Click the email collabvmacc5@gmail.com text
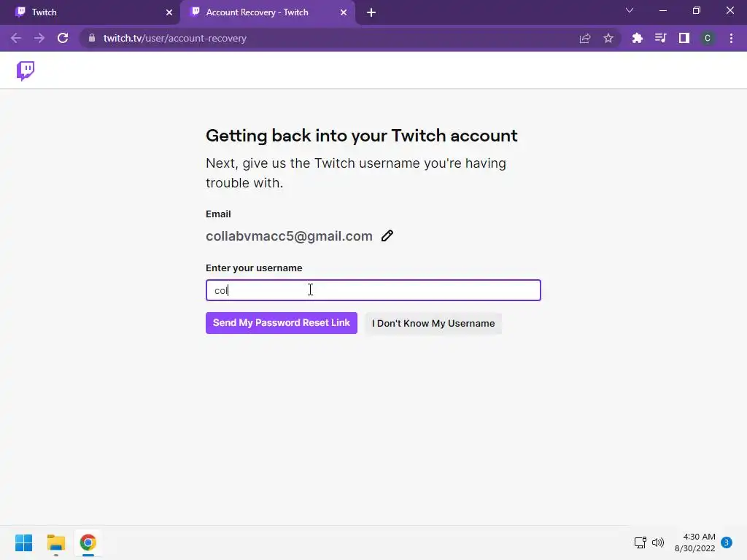Image resolution: width=747 pixels, height=560 pixels. tap(289, 236)
